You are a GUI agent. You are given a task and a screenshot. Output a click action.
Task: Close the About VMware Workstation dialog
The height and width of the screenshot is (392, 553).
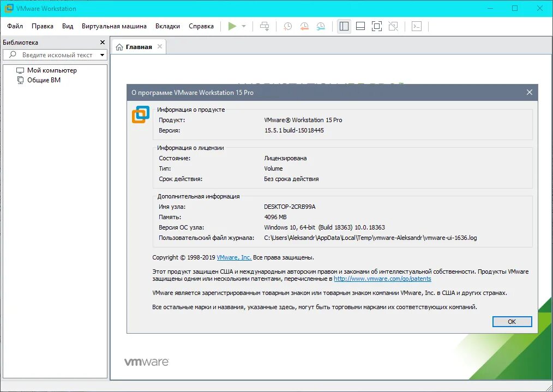click(530, 92)
